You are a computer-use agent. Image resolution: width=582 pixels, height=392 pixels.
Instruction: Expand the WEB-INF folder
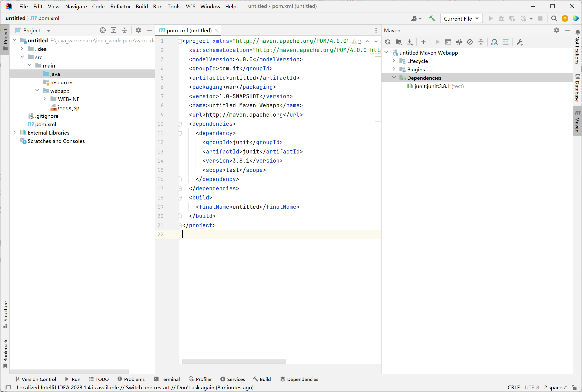click(45, 99)
